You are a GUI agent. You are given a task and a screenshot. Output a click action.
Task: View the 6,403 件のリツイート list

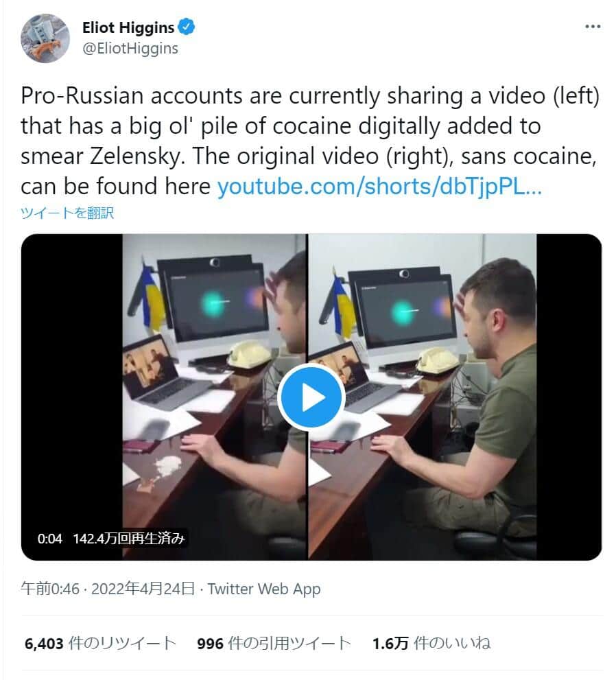100,643
